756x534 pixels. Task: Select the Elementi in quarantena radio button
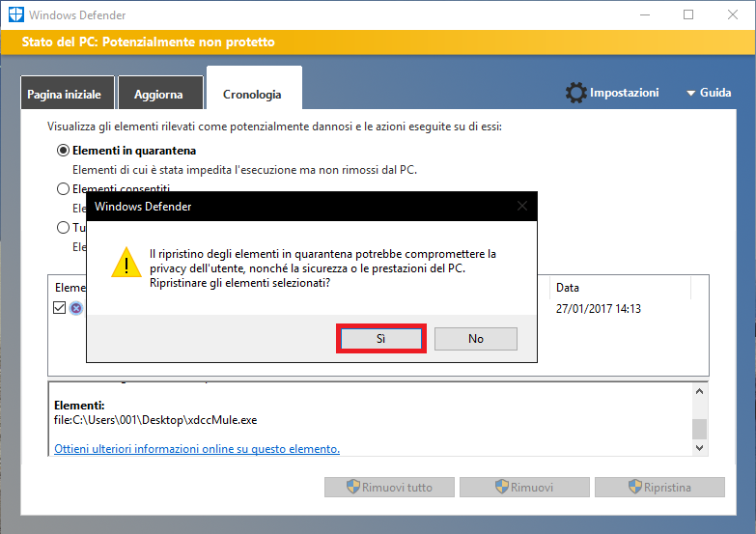(x=64, y=151)
